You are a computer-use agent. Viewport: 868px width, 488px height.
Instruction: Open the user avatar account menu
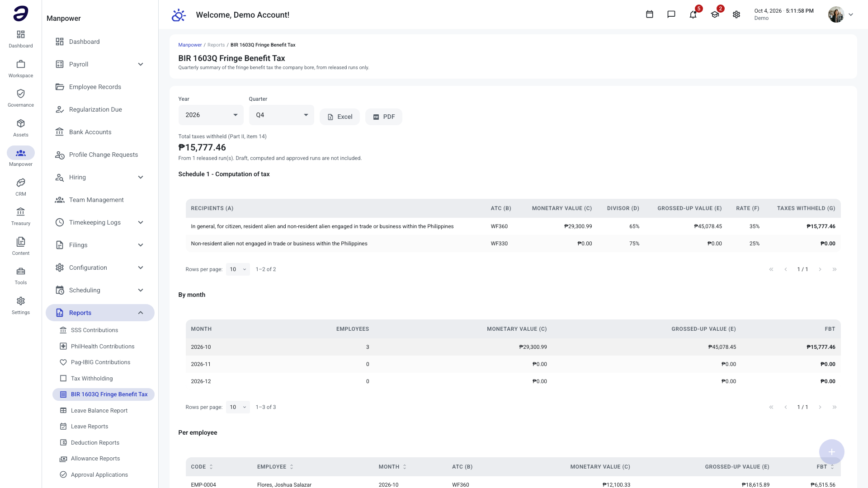[x=840, y=14]
